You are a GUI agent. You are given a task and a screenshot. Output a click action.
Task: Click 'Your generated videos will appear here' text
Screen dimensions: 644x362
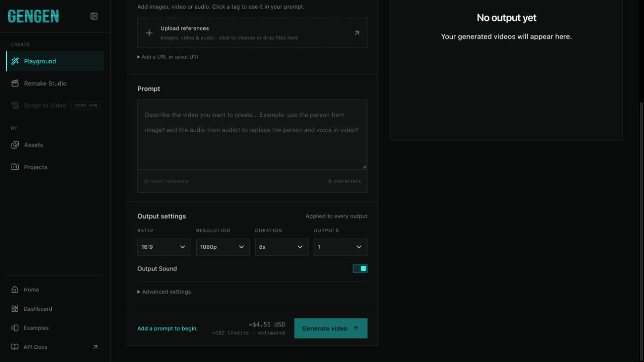pos(507,37)
